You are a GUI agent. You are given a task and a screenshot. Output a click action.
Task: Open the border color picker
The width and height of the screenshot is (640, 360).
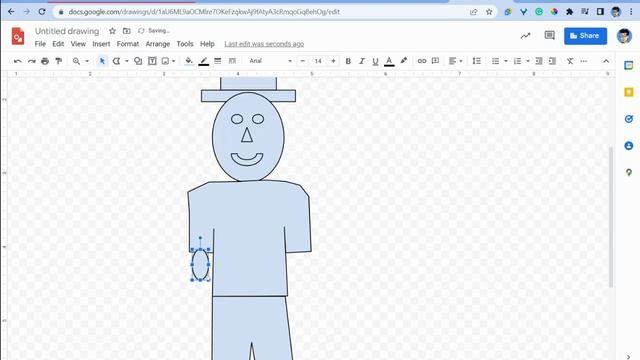204,61
